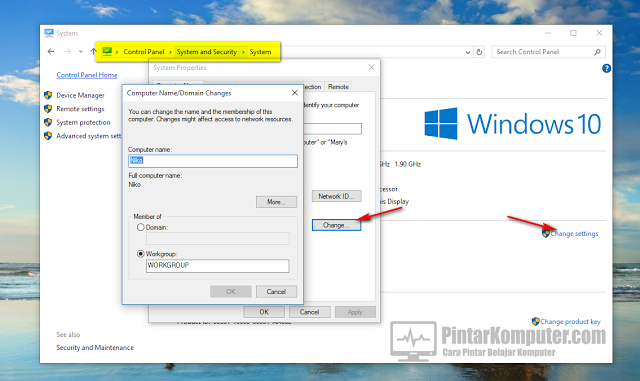Close the System window
The height and width of the screenshot is (381, 640).
coord(599,33)
